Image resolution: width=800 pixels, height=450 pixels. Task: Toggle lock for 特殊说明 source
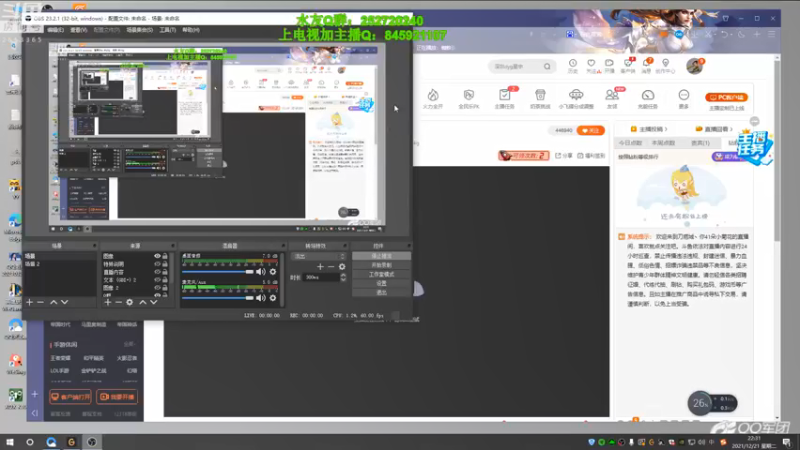(x=165, y=264)
